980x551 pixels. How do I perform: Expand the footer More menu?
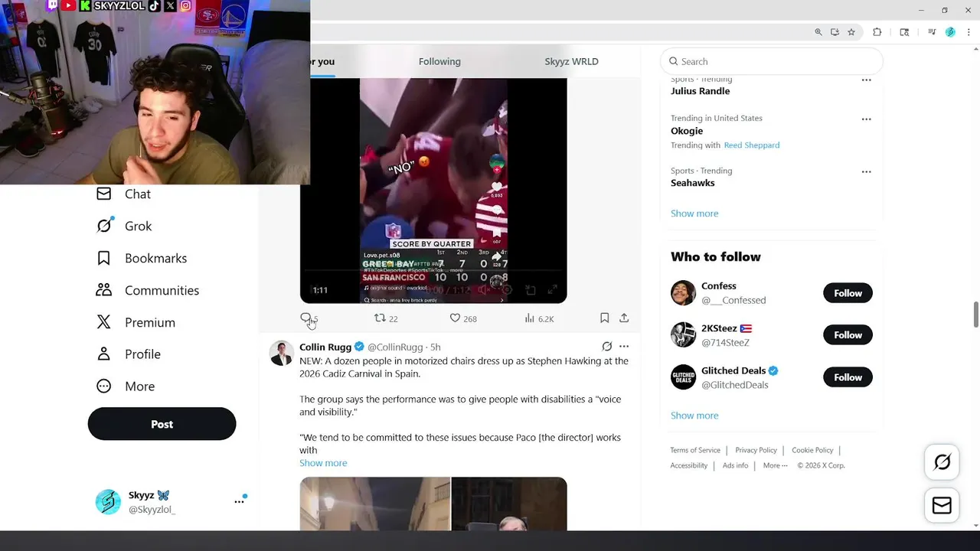pyautogui.click(x=775, y=465)
